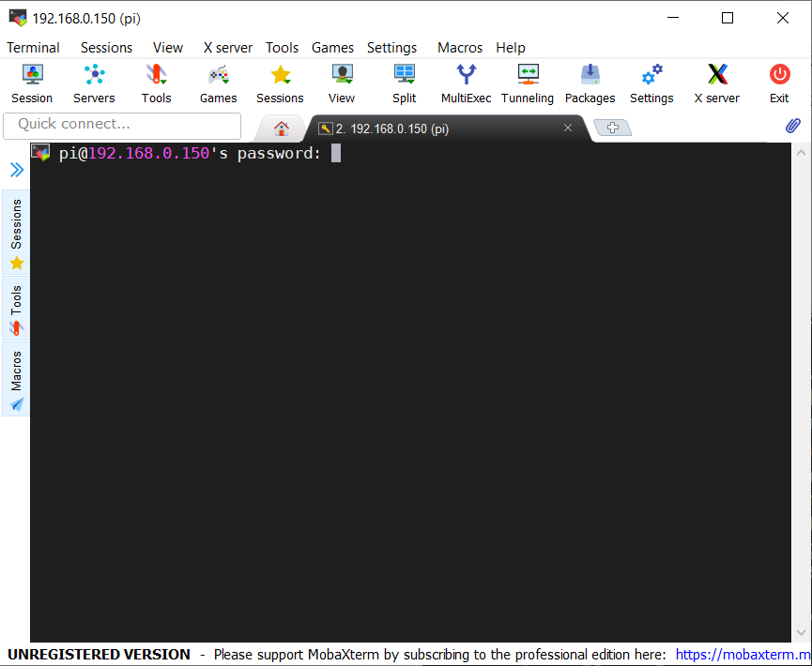Open the Settings gears toolbar icon
This screenshot has height=666, width=812.
[651, 83]
